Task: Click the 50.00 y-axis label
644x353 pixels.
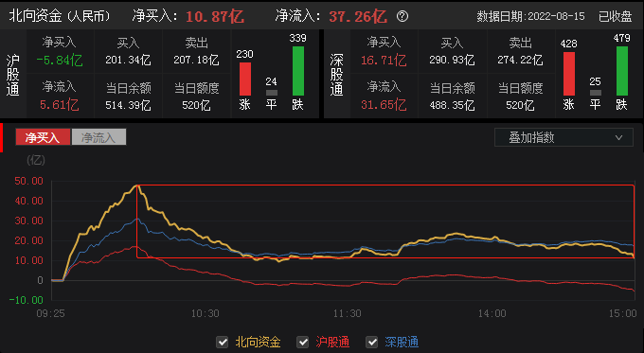Action: [x=28, y=181]
